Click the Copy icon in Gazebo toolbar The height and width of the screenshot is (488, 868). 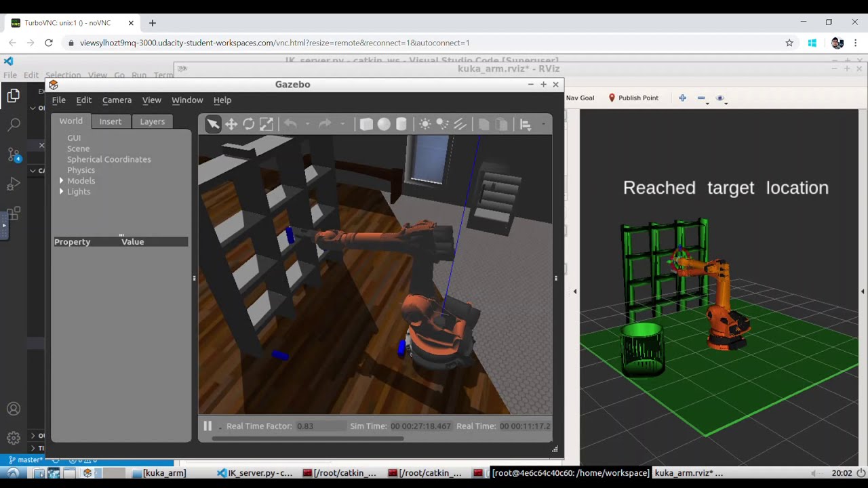tap(484, 124)
